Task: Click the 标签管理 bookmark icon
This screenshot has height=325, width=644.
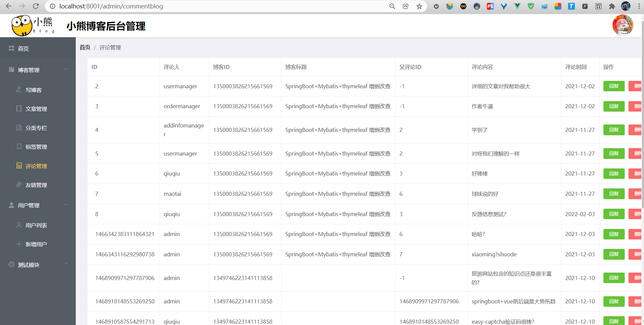Action: [19, 146]
